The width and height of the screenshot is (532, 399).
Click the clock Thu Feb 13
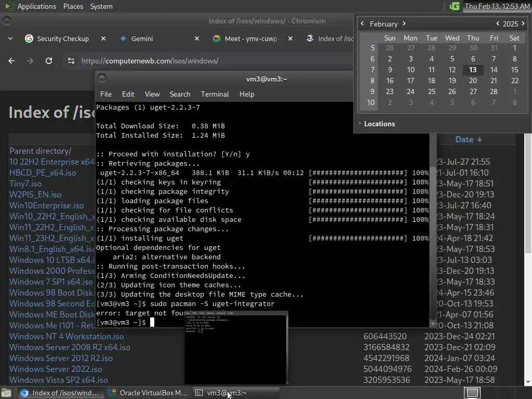point(497,6)
